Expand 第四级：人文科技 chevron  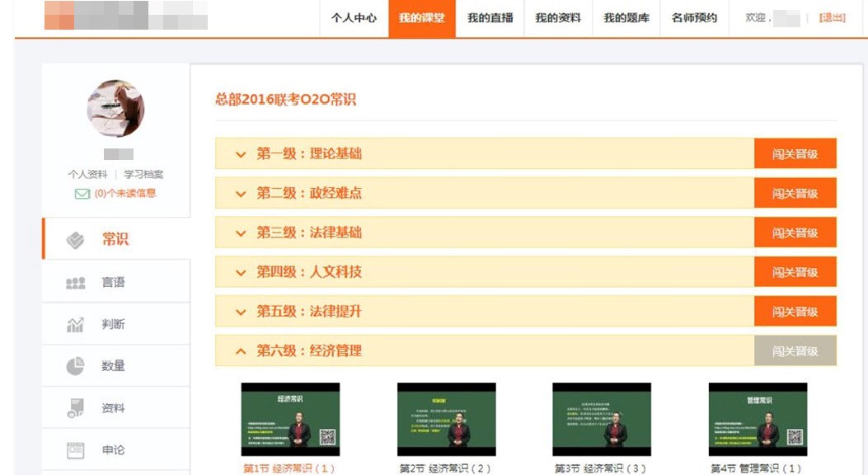[x=241, y=272]
